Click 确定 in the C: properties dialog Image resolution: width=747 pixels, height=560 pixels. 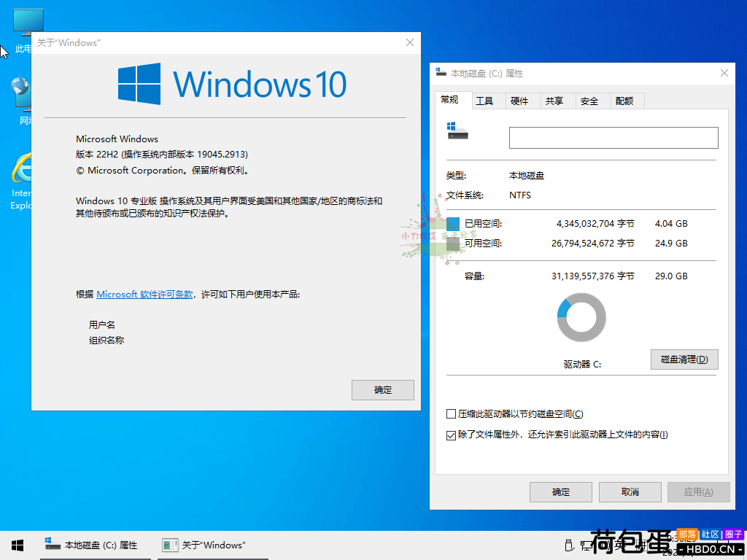click(561, 492)
